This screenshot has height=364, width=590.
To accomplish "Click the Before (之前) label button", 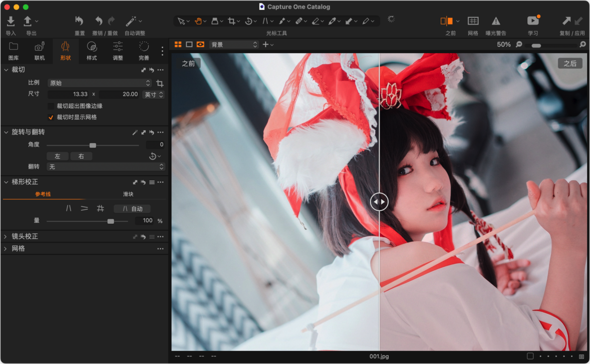I will tap(188, 64).
